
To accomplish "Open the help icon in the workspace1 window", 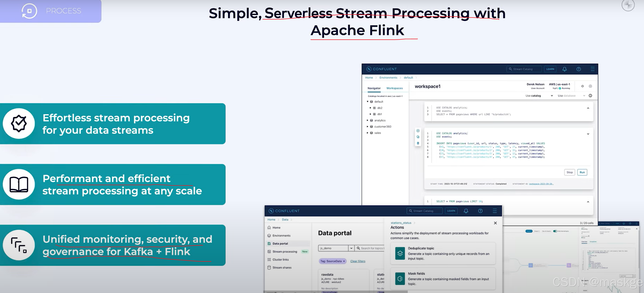I will click(578, 69).
